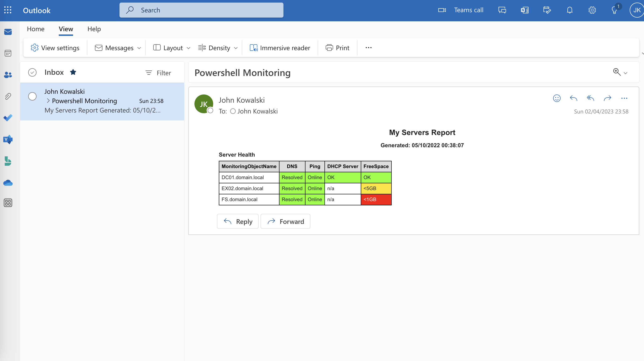Click the Forward button below the report
The height and width of the screenshot is (361, 644).
(285, 221)
